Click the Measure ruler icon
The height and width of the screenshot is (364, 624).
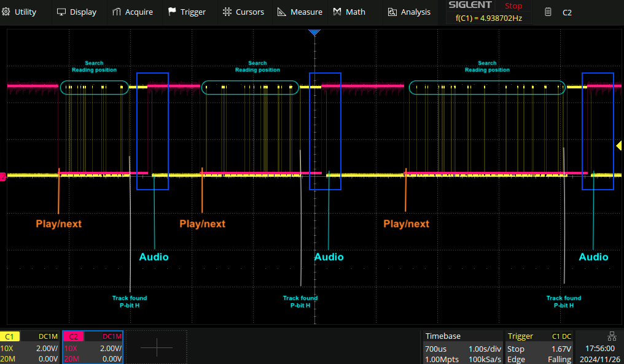tap(282, 12)
